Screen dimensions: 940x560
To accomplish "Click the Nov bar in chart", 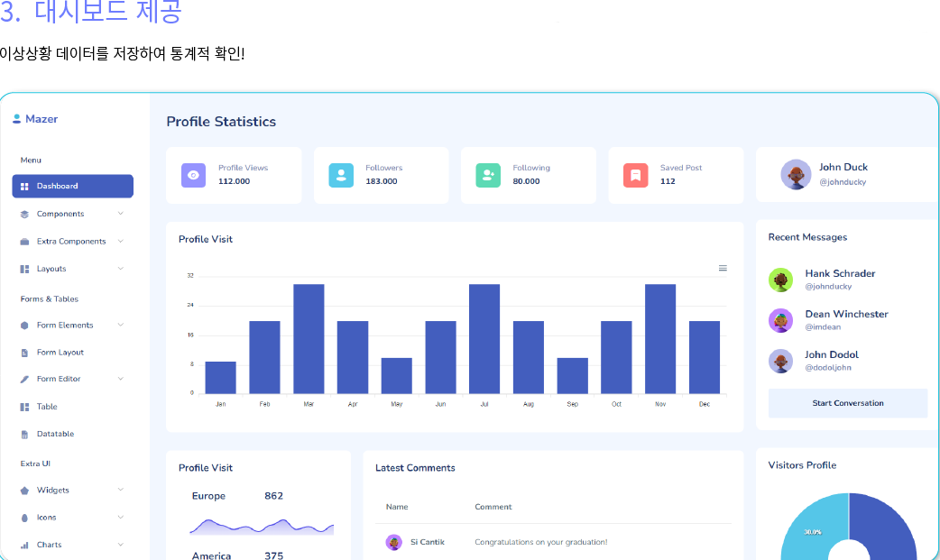I will pos(660,339).
